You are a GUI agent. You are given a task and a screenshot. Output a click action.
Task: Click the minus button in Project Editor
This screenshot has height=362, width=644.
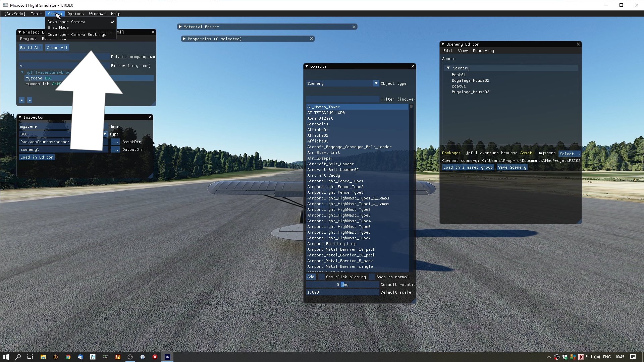coord(30,100)
